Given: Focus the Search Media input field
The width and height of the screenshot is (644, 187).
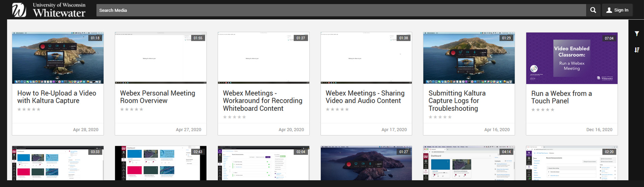Looking at the screenshot, I should pos(341,10).
